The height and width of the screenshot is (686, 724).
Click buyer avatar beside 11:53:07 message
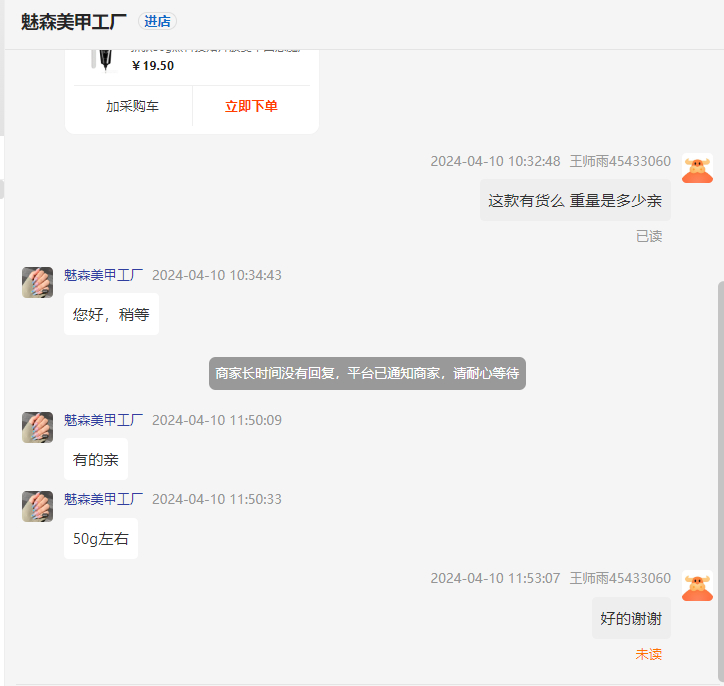(697, 585)
